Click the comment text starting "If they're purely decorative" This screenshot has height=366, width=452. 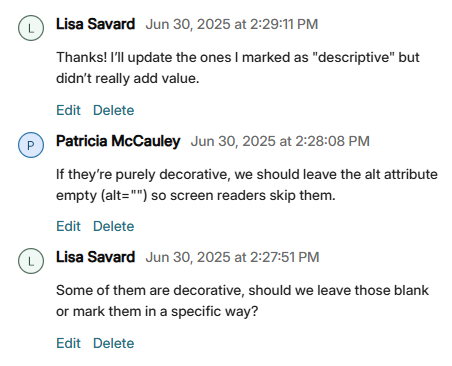247,185
